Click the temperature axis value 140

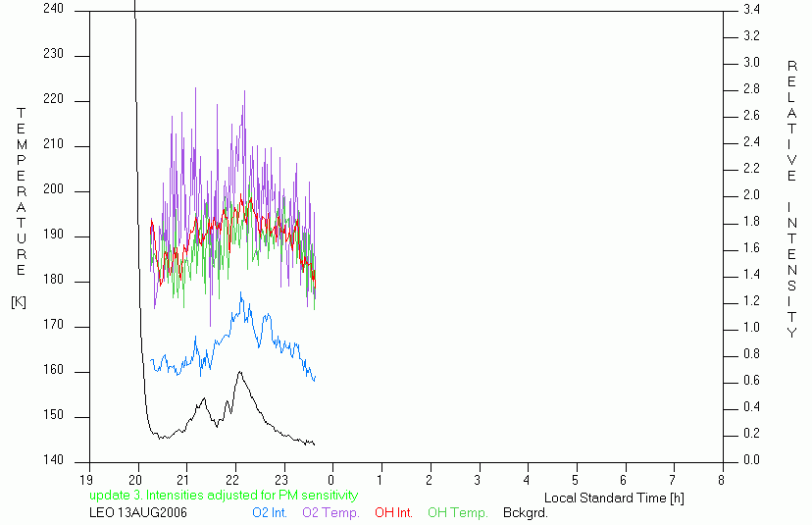[x=53, y=459]
